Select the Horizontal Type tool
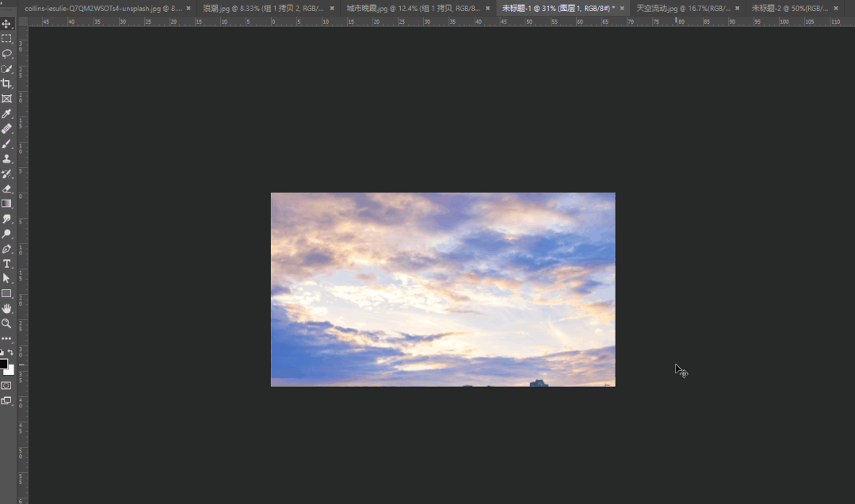Viewport: 855px width, 504px height. click(x=6, y=263)
